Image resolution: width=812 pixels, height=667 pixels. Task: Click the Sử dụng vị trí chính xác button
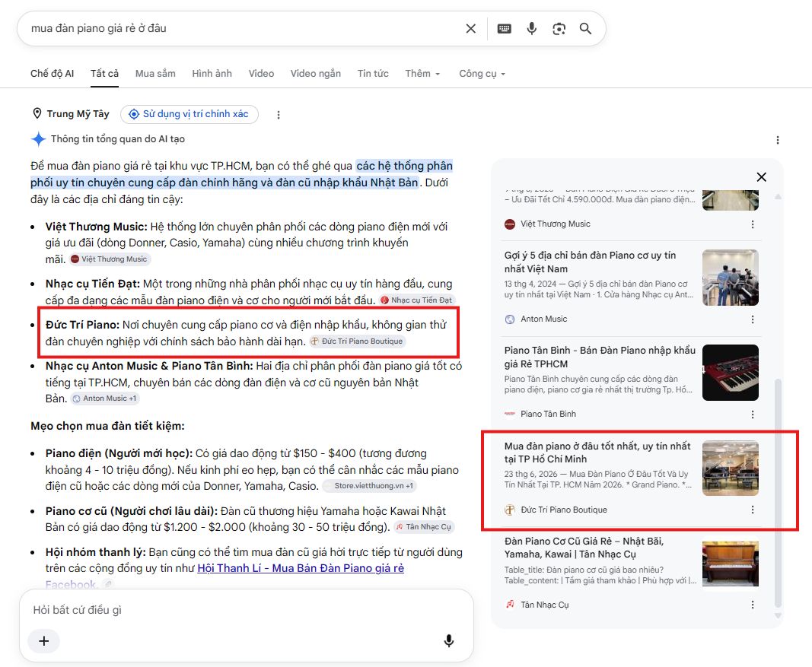tap(189, 114)
